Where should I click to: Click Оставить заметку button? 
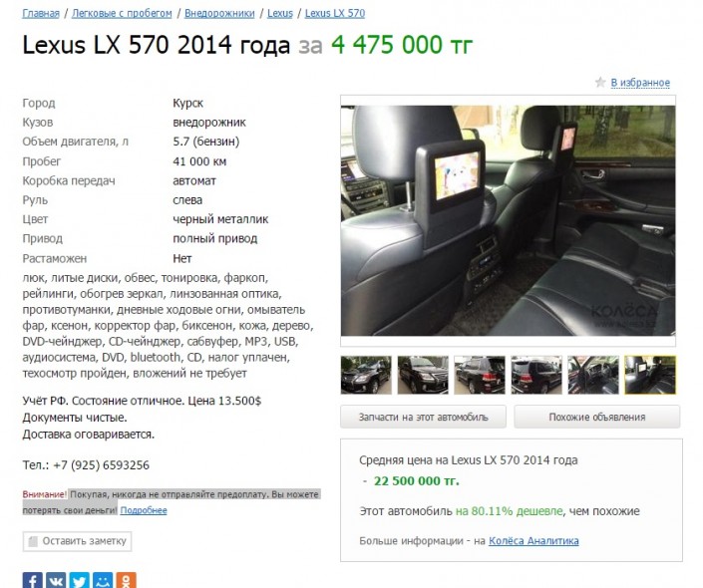tap(77, 541)
